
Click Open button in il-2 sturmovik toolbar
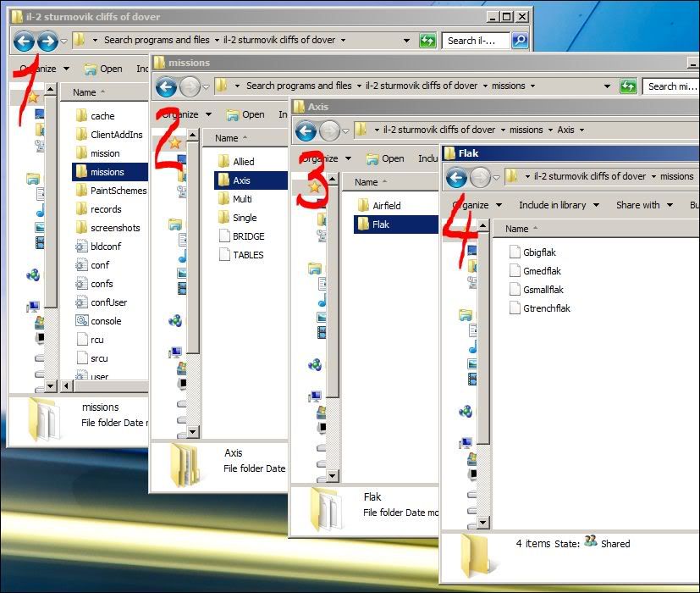[103, 69]
